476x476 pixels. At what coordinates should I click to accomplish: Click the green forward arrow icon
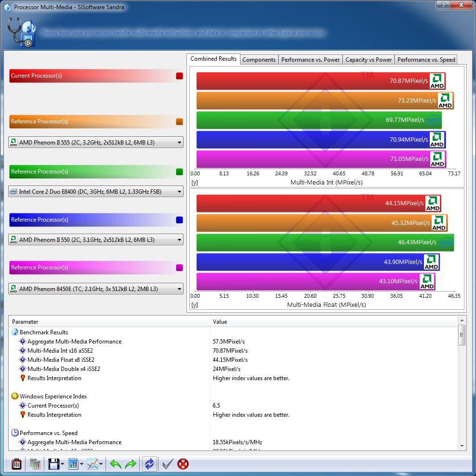(131, 464)
